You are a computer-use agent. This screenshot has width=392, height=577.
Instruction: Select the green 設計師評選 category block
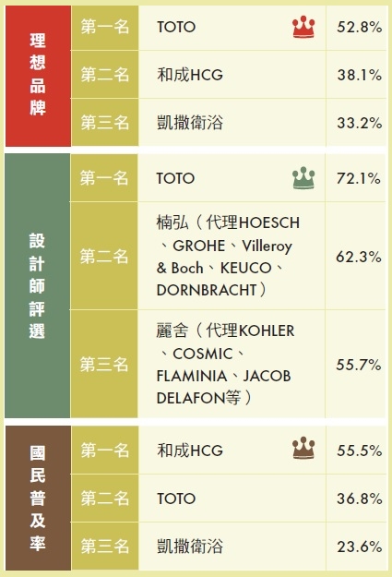(x=37, y=285)
